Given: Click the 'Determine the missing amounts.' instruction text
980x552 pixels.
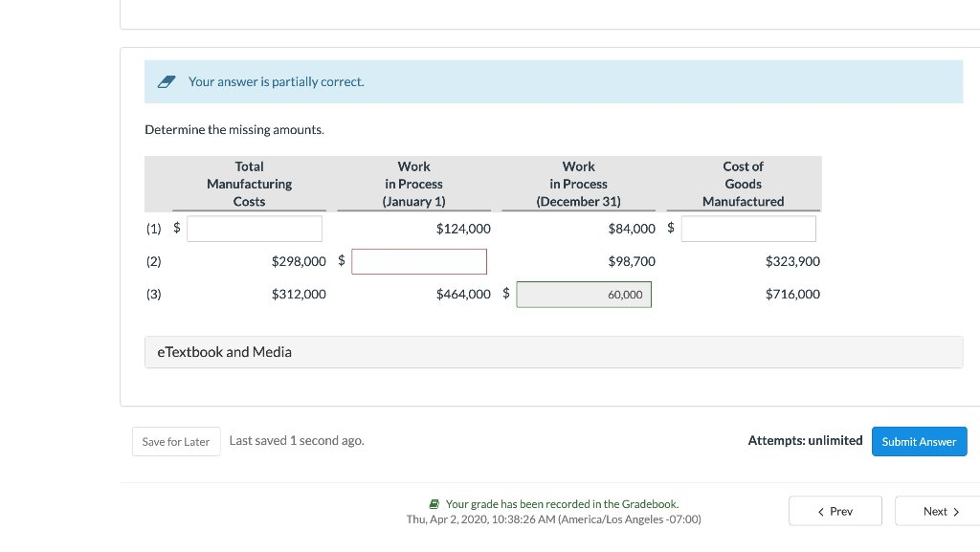Looking at the screenshot, I should coord(234,130).
